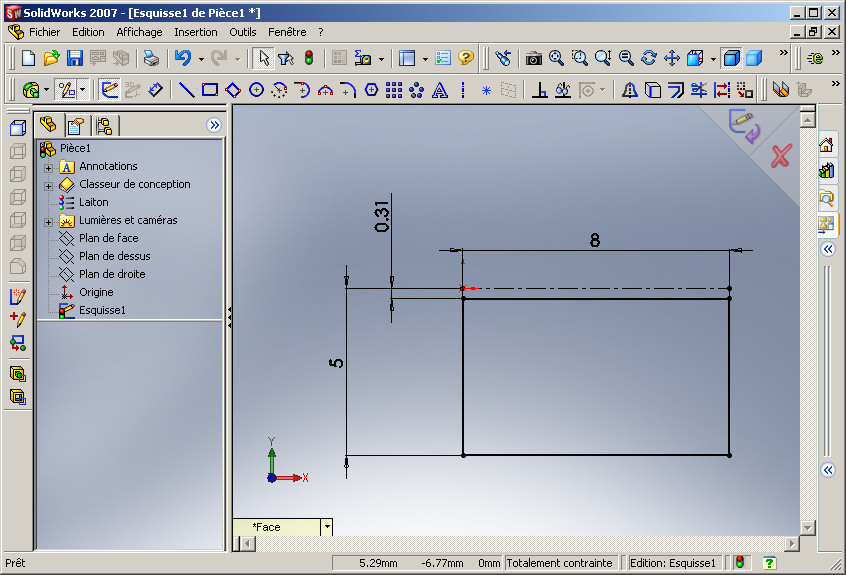Click the down arrow on the vertical scrollbar
The height and width of the screenshot is (575, 846).
point(808,528)
